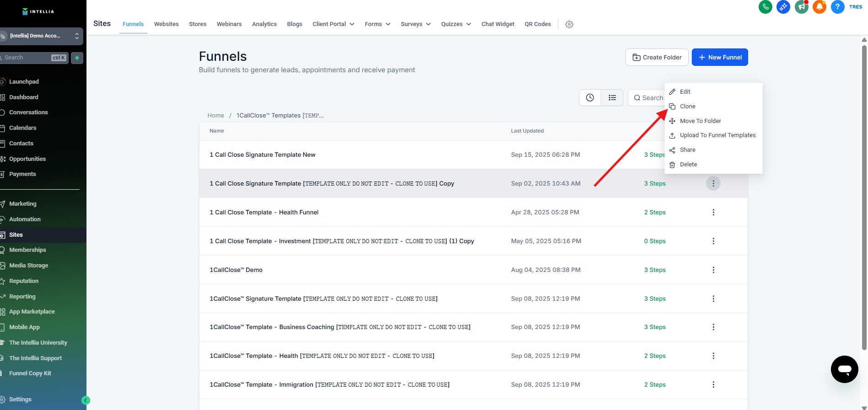Open the Intellia Demo account switcher
Screen dimensions: 868x410
tap(41, 36)
